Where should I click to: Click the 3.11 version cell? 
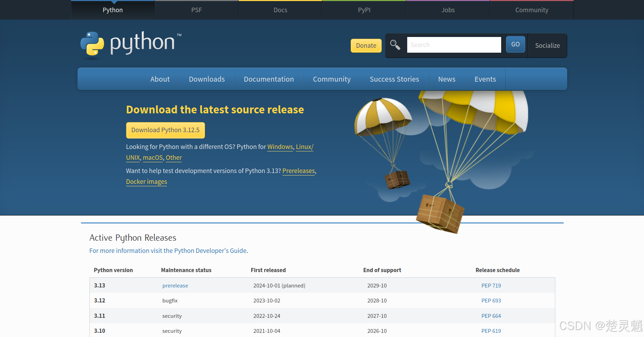pyautogui.click(x=100, y=316)
